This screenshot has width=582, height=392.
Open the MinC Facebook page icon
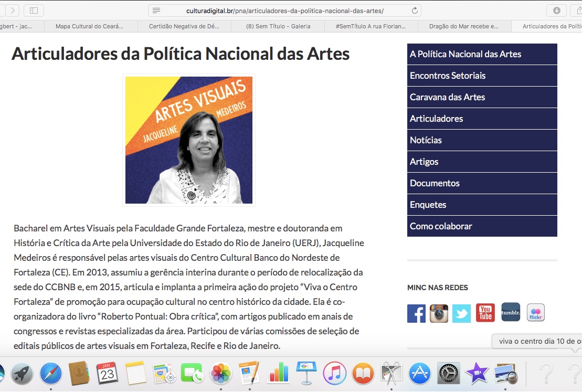(416, 313)
